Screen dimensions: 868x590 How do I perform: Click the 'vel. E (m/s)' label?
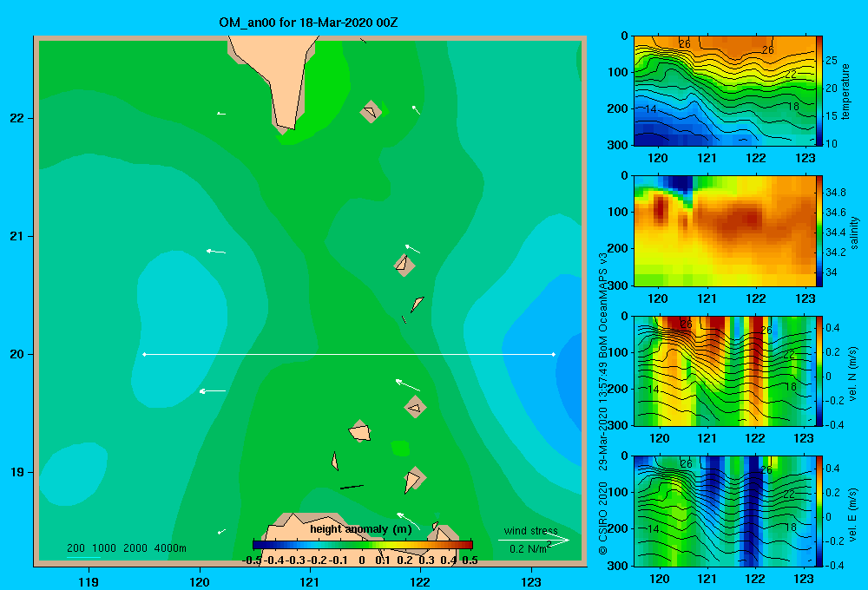[852, 514]
